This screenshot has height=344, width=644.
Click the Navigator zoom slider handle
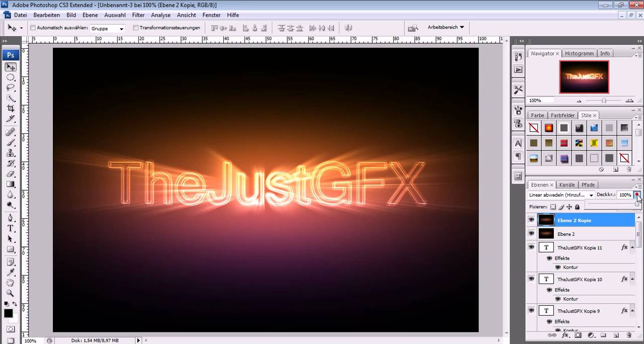(604, 101)
